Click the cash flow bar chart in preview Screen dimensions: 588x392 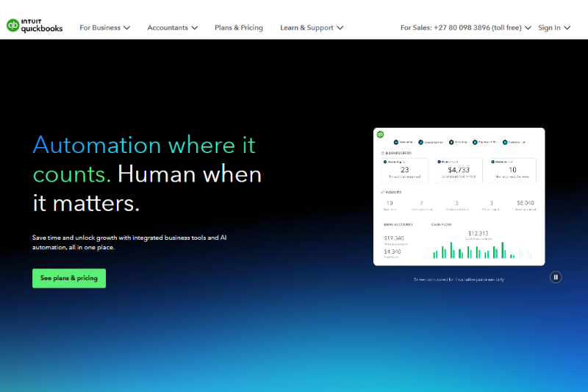482,250
